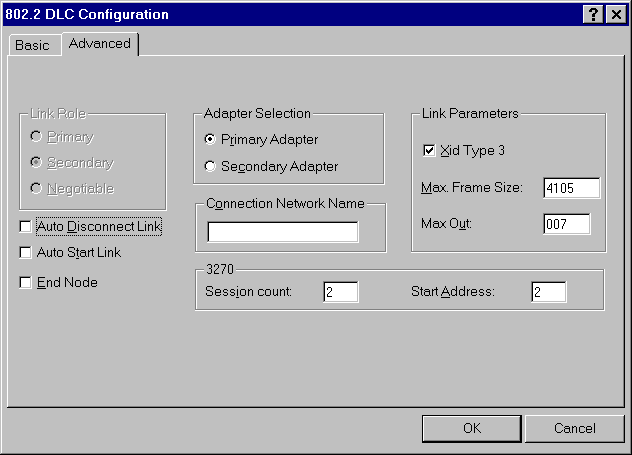The width and height of the screenshot is (632, 455).
Task: Uncheck the Xid Type 3 checkbox
Action: [429, 151]
